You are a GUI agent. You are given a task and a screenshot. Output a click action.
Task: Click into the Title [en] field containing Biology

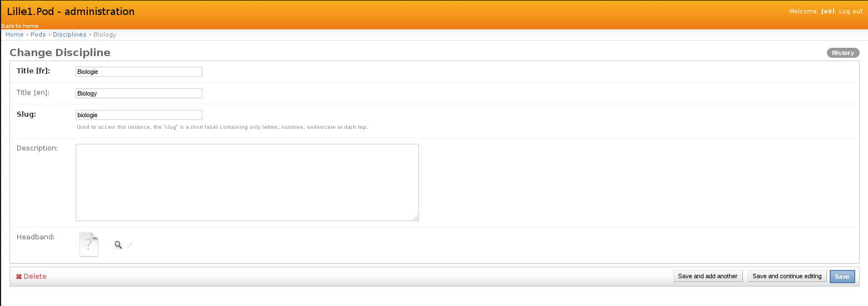(x=138, y=93)
